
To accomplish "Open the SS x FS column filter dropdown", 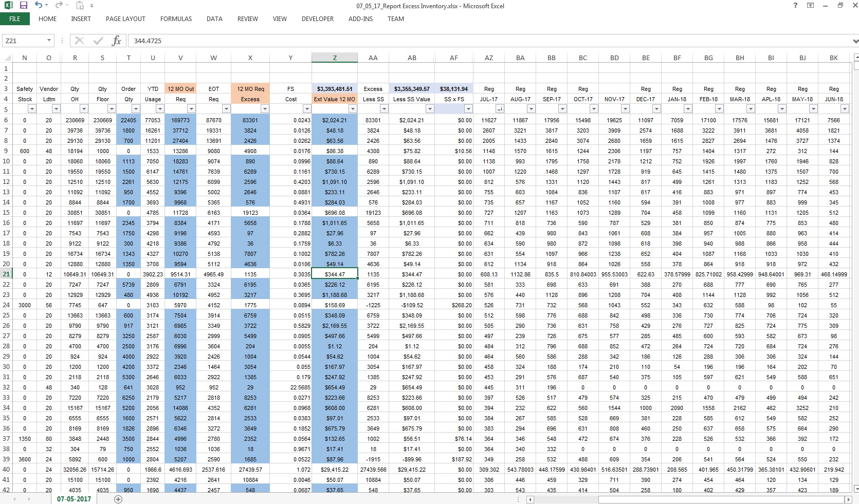I will 468,109.
